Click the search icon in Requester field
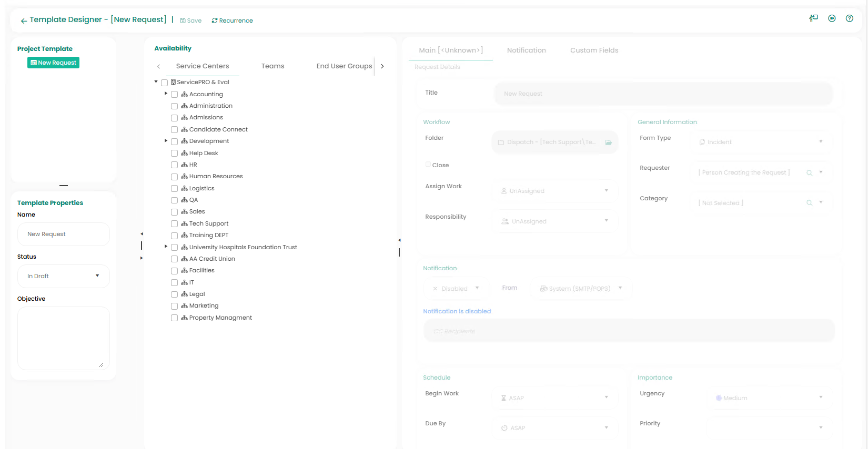The width and height of the screenshot is (868, 449). point(809,172)
